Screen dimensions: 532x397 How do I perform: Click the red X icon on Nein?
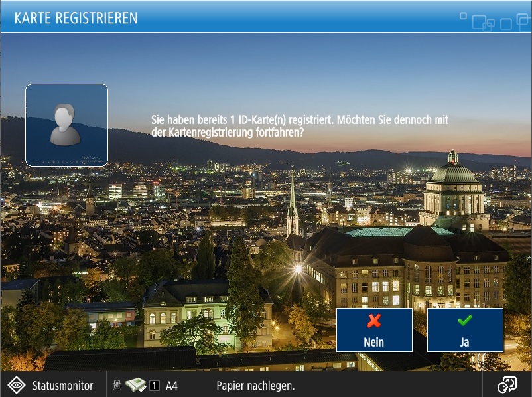pos(374,321)
